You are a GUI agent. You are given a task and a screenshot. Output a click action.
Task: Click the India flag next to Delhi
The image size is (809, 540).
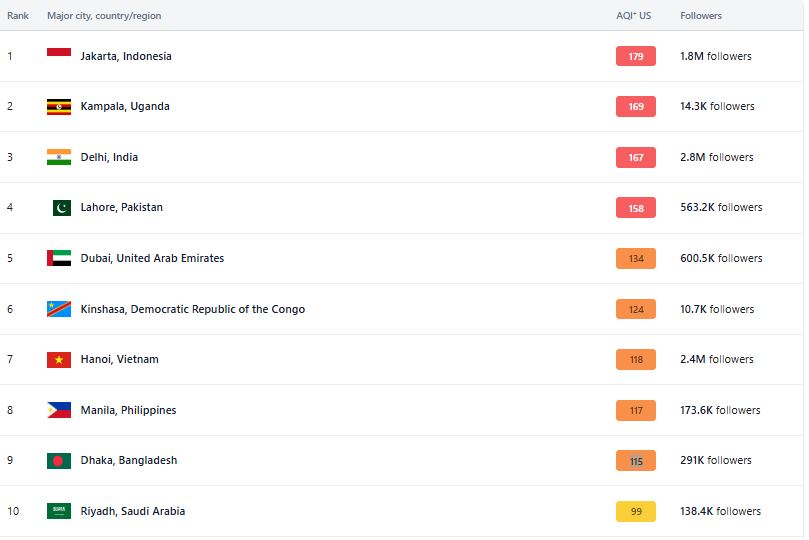[x=59, y=157]
